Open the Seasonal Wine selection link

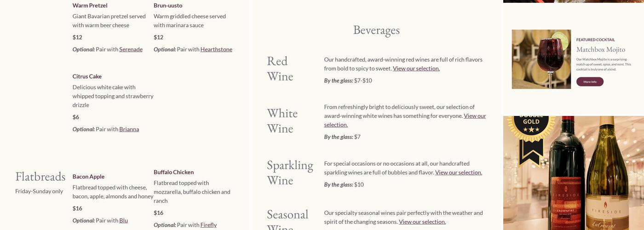422,222
